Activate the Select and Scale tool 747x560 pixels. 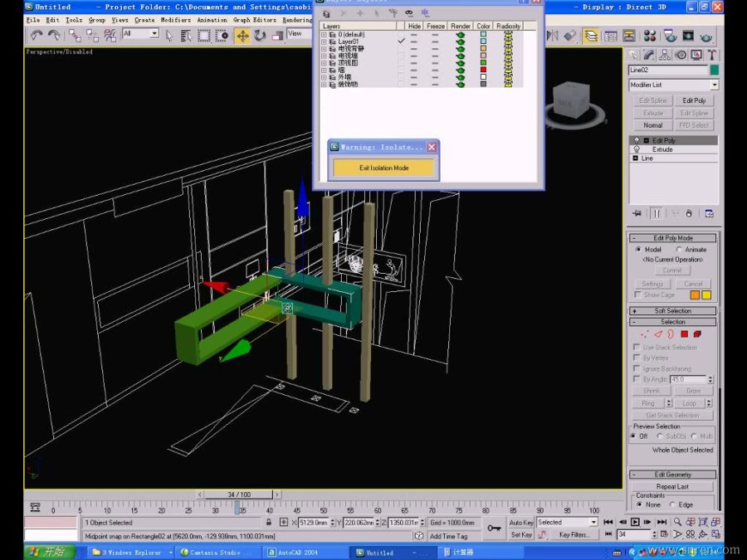tap(278, 36)
